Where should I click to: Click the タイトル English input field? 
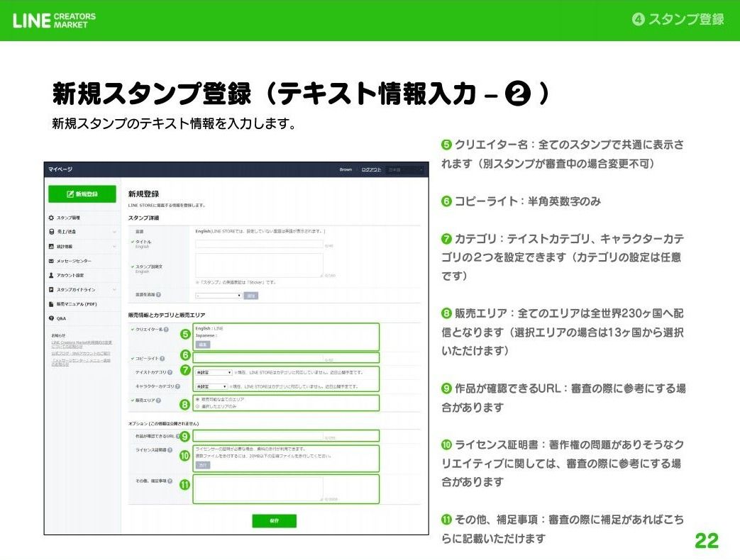(259, 244)
